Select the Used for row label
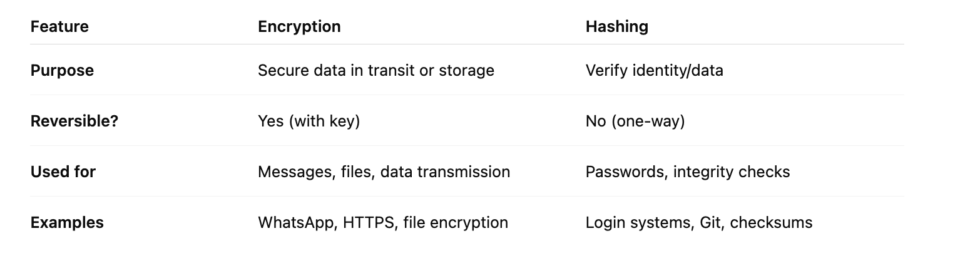This screenshot has height=273, width=980. coord(63,172)
